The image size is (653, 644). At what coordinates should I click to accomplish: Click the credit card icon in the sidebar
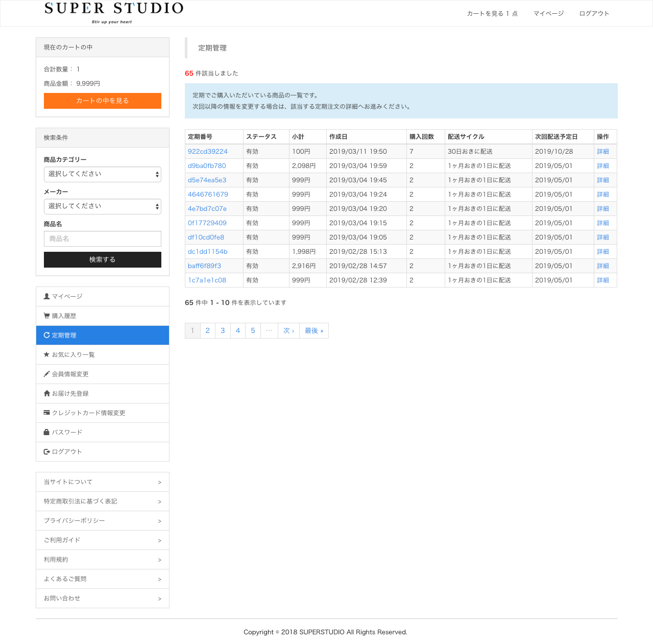pos(47,413)
